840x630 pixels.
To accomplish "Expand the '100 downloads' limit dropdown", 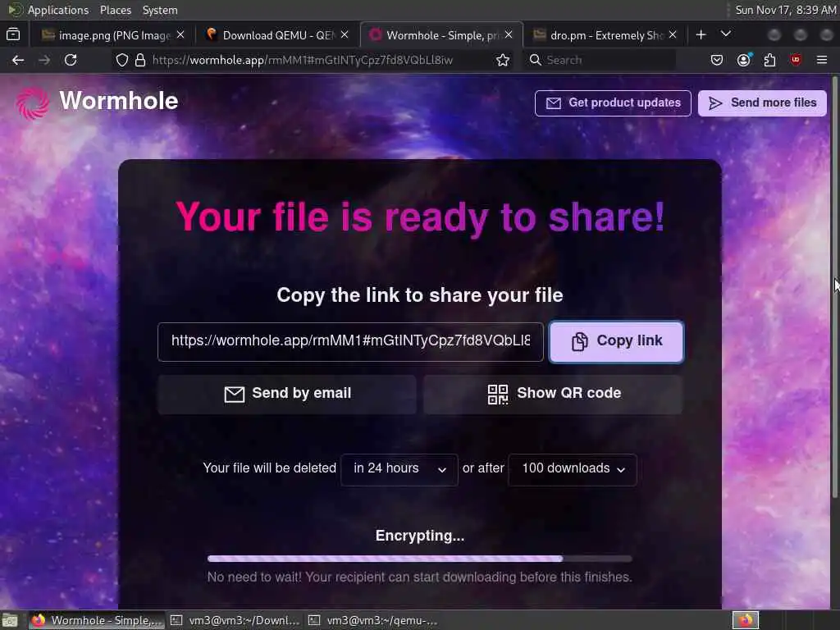I will point(572,469).
